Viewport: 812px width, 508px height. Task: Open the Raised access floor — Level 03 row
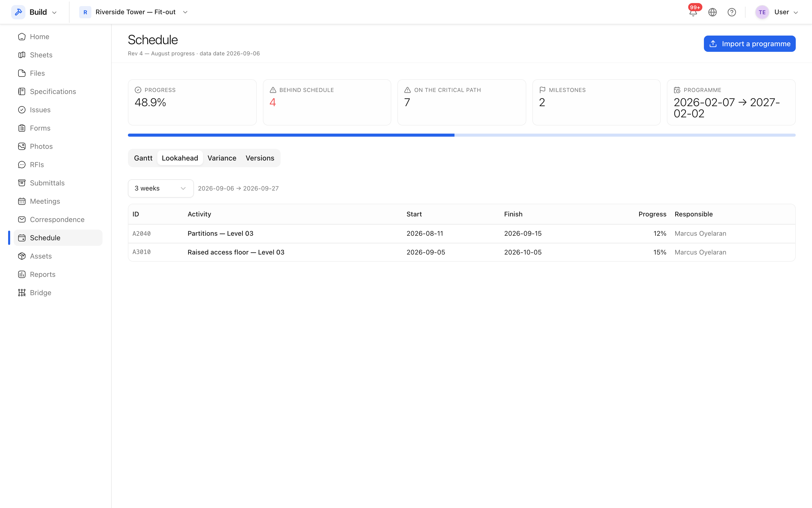[x=462, y=252]
